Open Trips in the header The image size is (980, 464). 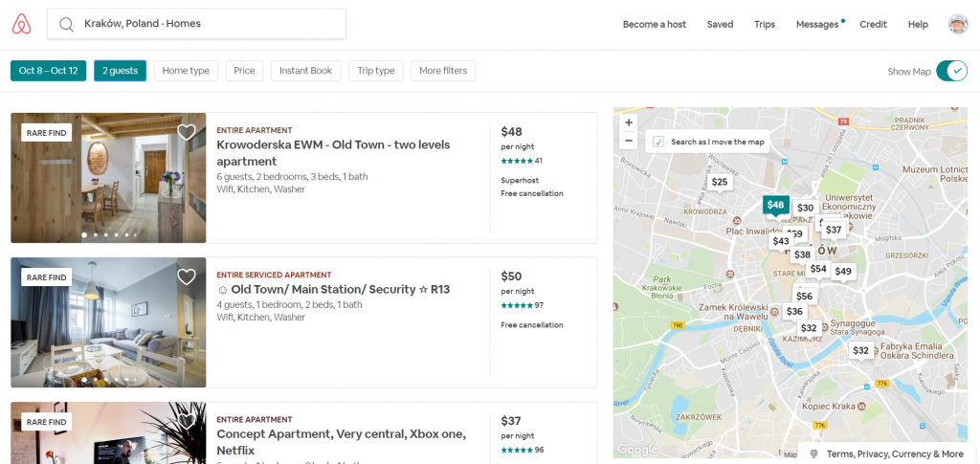(x=765, y=24)
